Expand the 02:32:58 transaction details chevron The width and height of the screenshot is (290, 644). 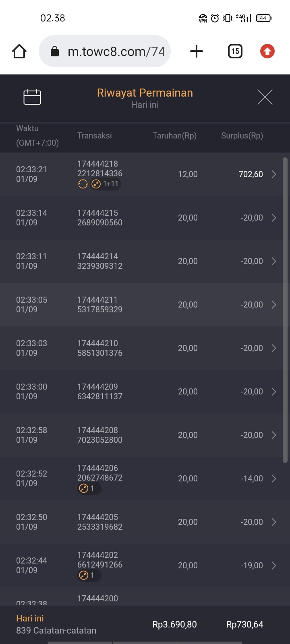tap(274, 435)
